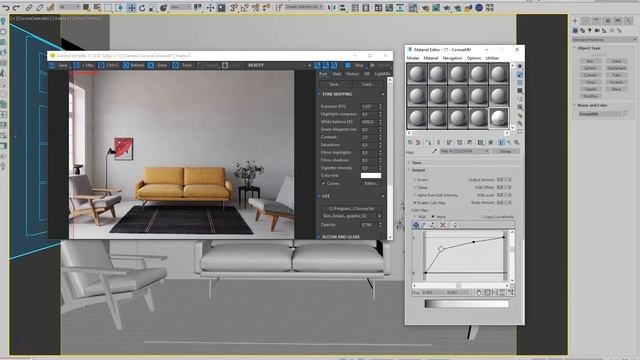This screenshot has height=360, width=640.
Task: Open the Navigation menu in Material Editor
Action: (x=452, y=58)
